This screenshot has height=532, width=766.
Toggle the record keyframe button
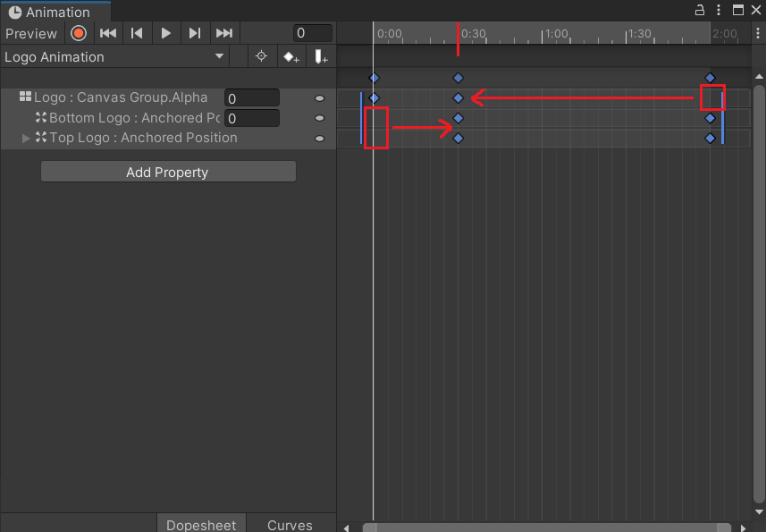coord(78,33)
